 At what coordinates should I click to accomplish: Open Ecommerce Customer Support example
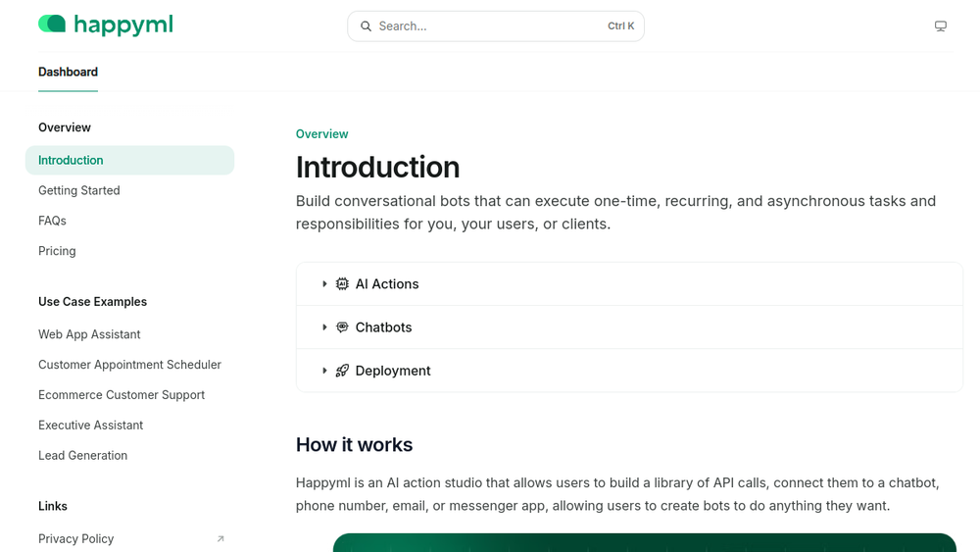tap(122, 395)
